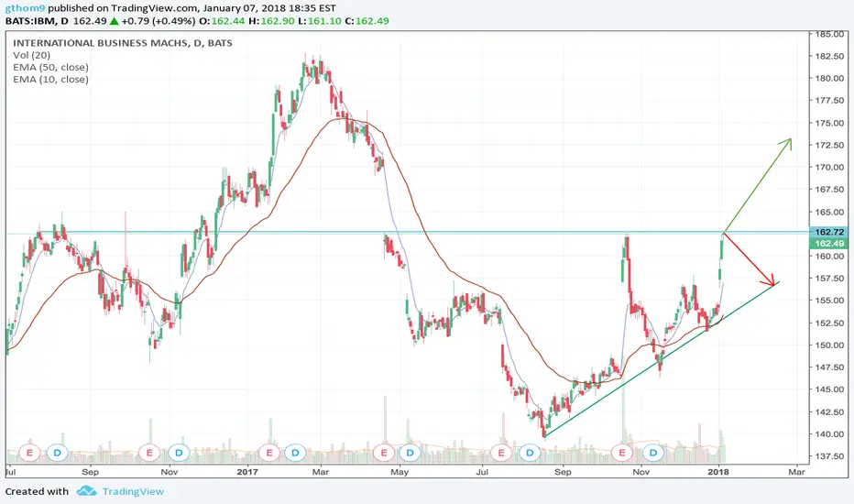The image size is (854, 504).
Task: Click the 137.50 price axis label
Action: [829, 456]
